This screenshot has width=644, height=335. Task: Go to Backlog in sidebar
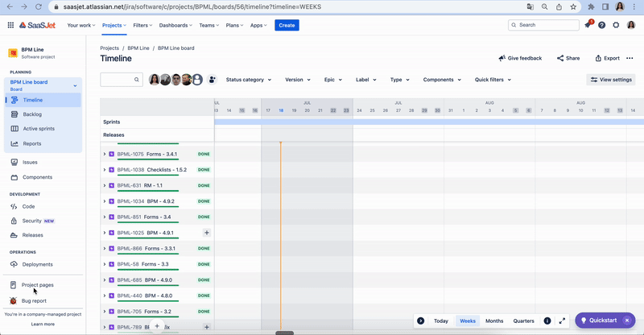pos(32,114)
